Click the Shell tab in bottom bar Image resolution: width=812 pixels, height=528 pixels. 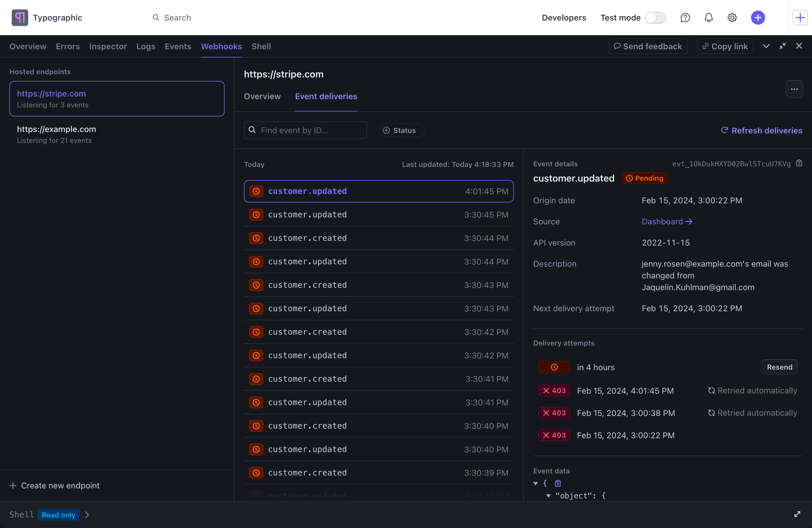click(x=21, y=515)
